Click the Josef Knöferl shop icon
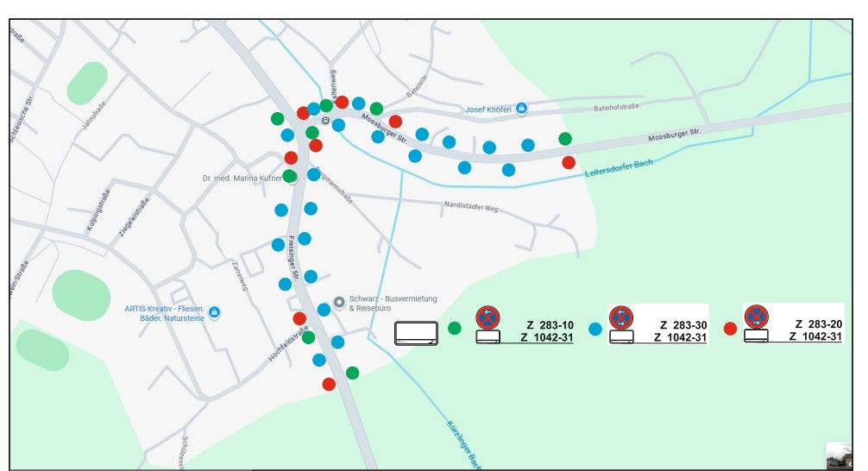Screen dimensions: 868x471 521,110
